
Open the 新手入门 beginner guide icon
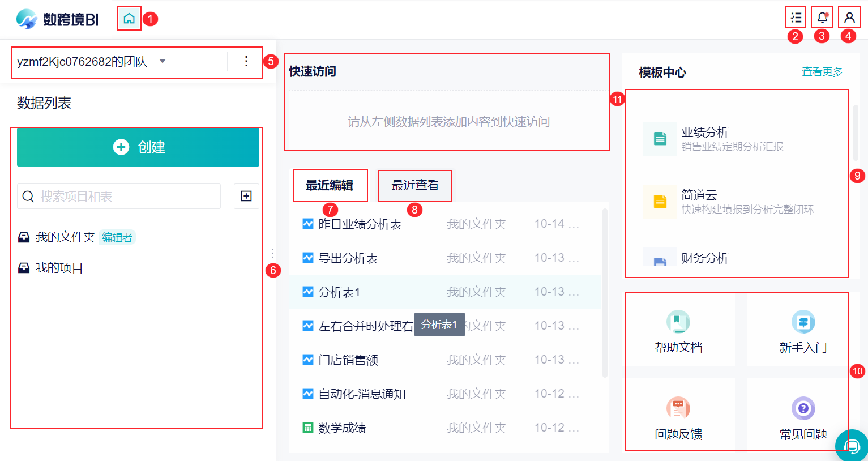(x=803, y=322)
